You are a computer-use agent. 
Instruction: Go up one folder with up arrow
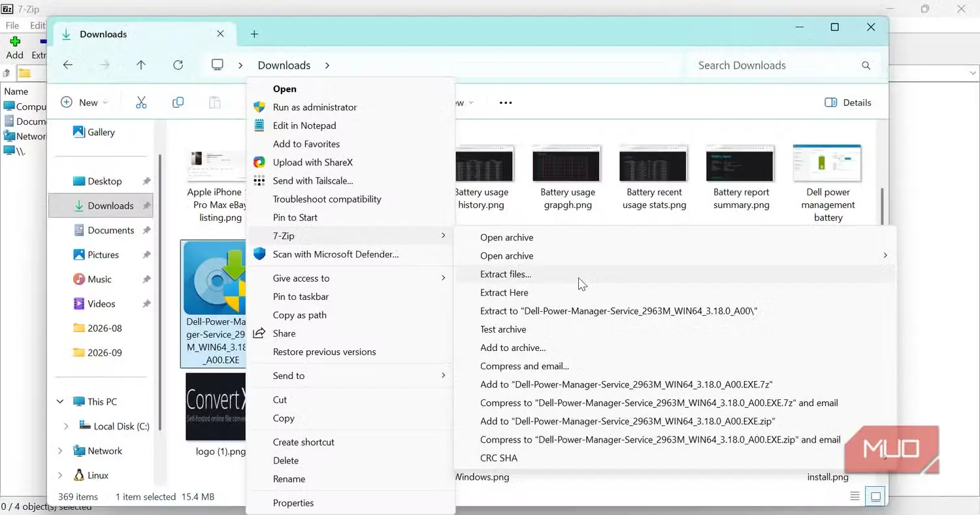point(141,65)
